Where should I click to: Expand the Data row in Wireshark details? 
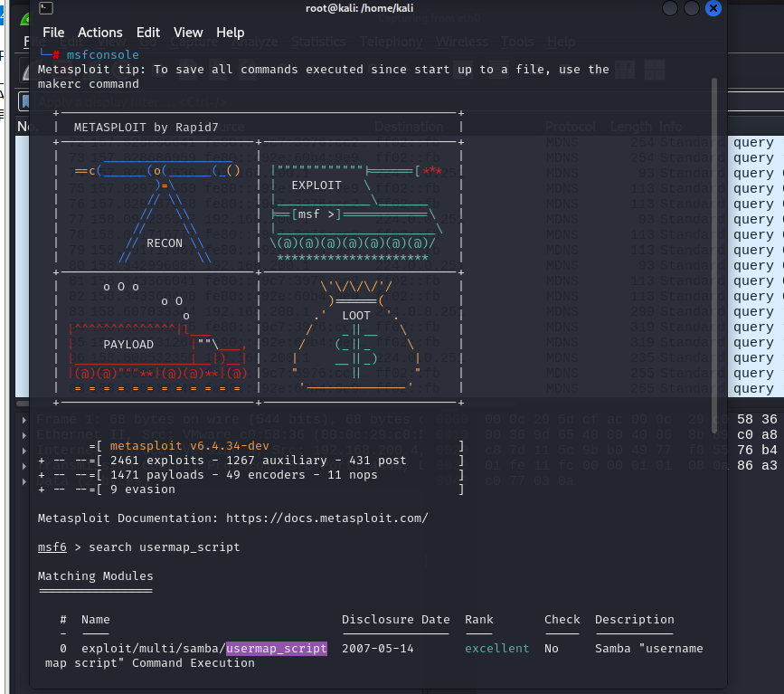point(24,482)
